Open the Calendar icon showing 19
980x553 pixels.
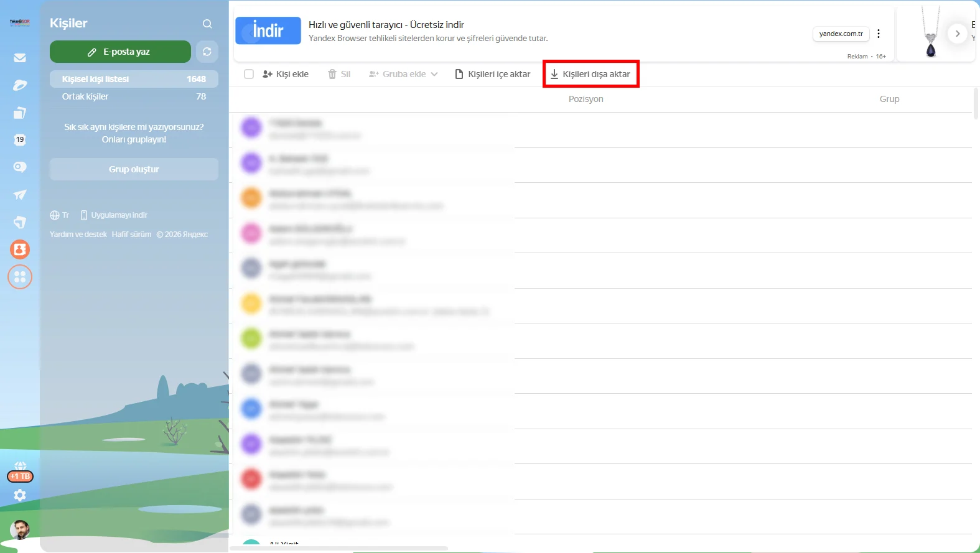click(20, 140)
